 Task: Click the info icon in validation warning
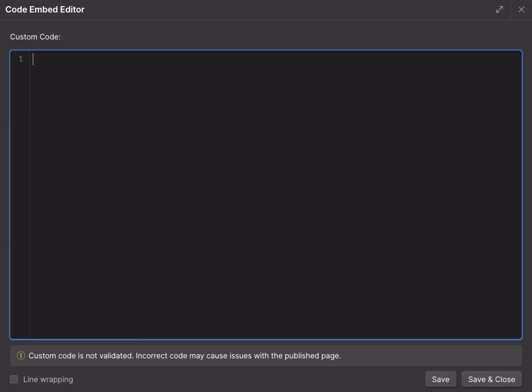coord(21,355)
